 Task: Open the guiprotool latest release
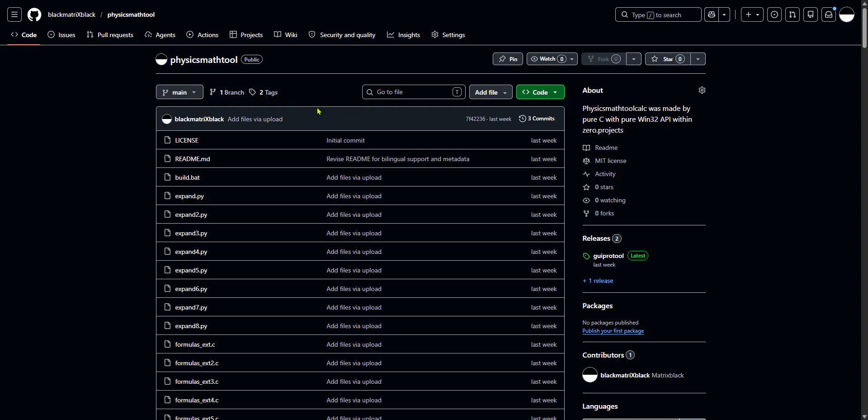click(x=609, y=256)
